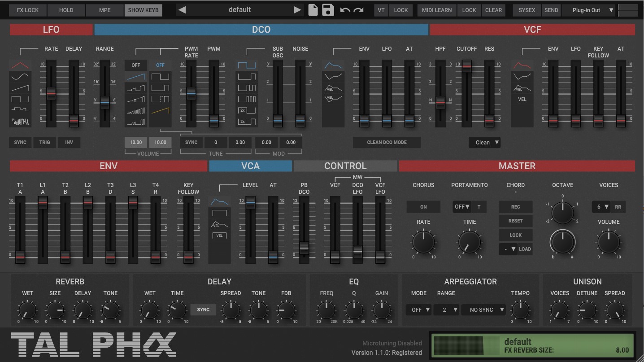Image resolution: width=644 pixels, height=362 pixels.
Task: Click the SYSEX button
Action: 527,10
